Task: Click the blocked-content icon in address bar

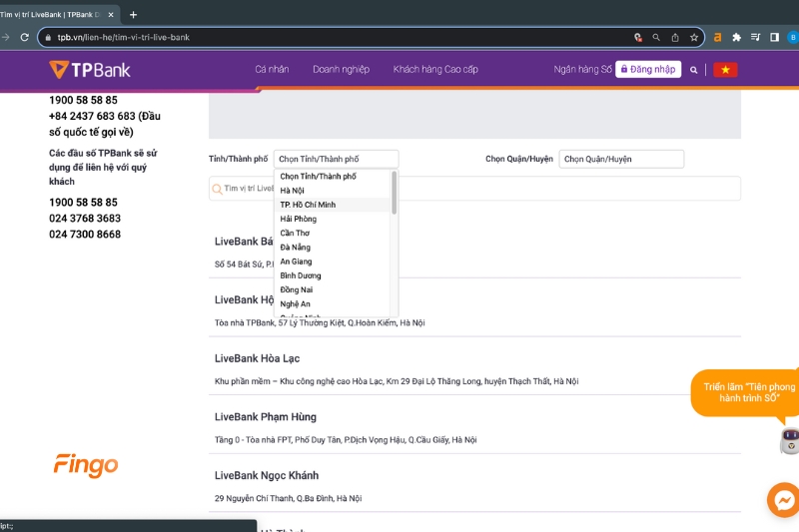Action: [x=638, y=37]
